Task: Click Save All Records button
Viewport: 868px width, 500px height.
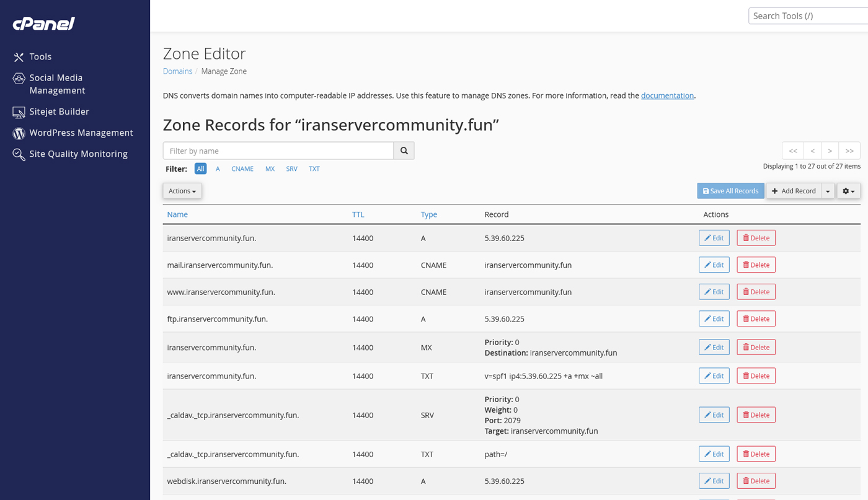Action: coord(730,191)
